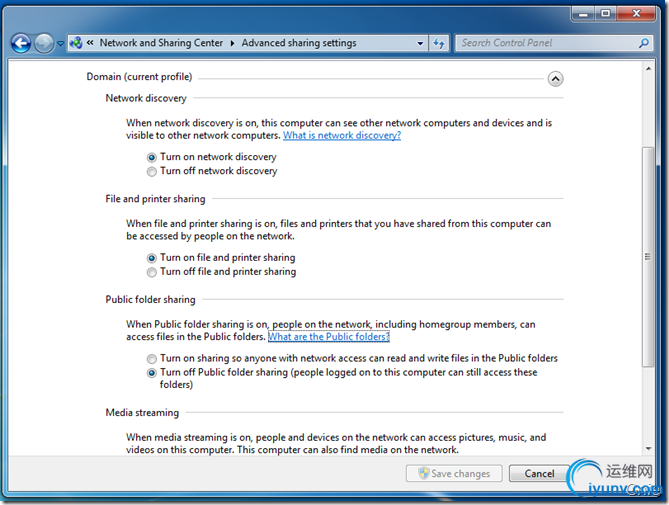This screenshot has width=669, height=505.
Task: Click the scrollbar down arrow
Action: click(x=649, y=449)
